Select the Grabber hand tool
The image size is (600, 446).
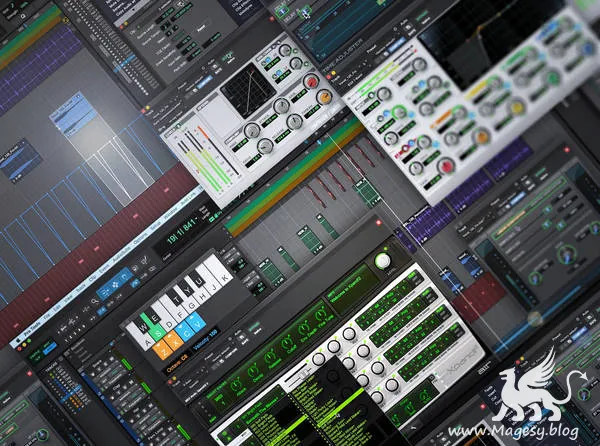tap(124, 276)
